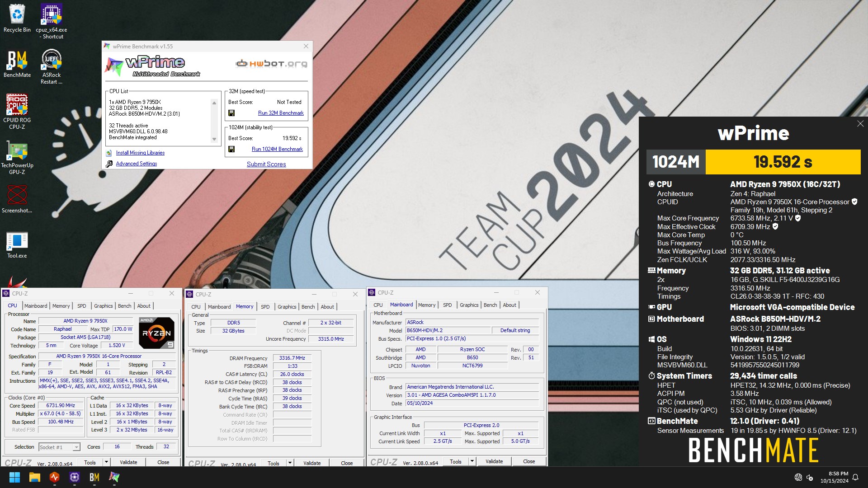This screenshot has height=488, width=868.
Task: Click the Install Missing Libraries icon
Action: (x=109, y=153)
